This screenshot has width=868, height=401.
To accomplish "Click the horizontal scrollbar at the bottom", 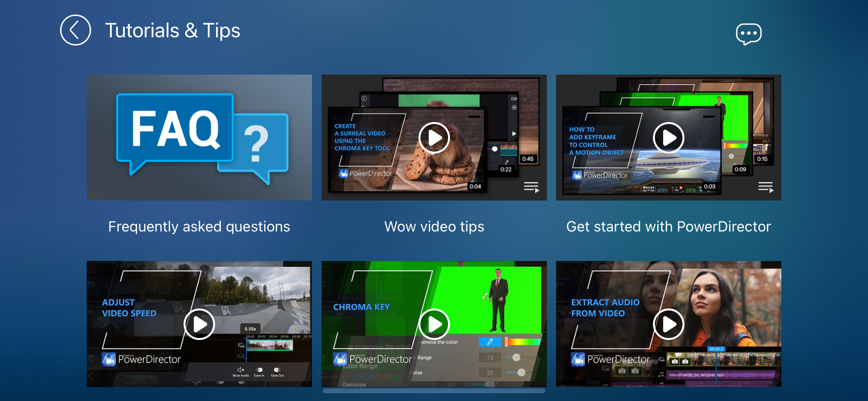I will pyautogui.click(x=434, y=391).
